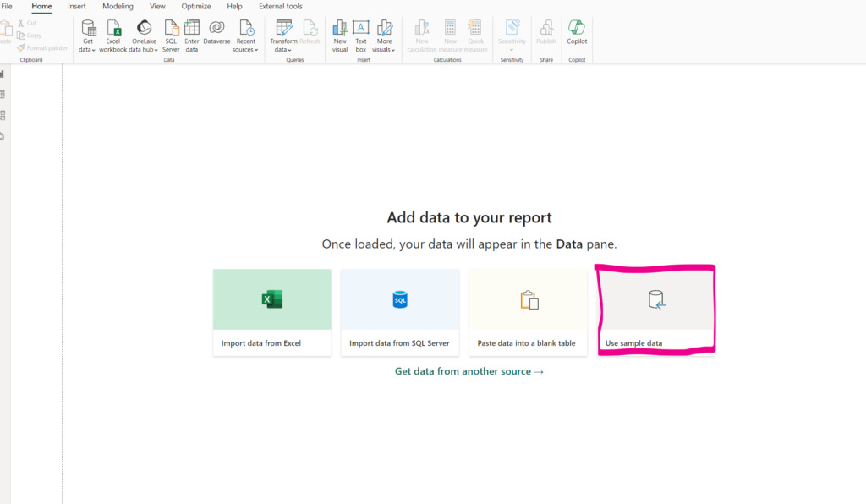Switch to the Insert tab

point(77,6)
